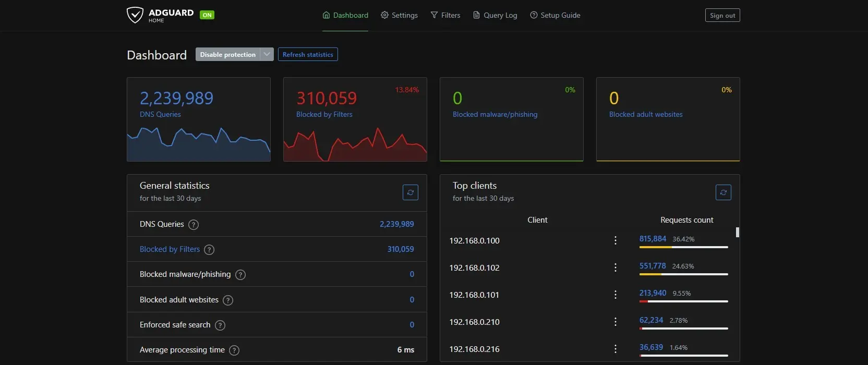Select client address 192.168.0.216
Screen dimensions: 868x365
coord(474,349)
